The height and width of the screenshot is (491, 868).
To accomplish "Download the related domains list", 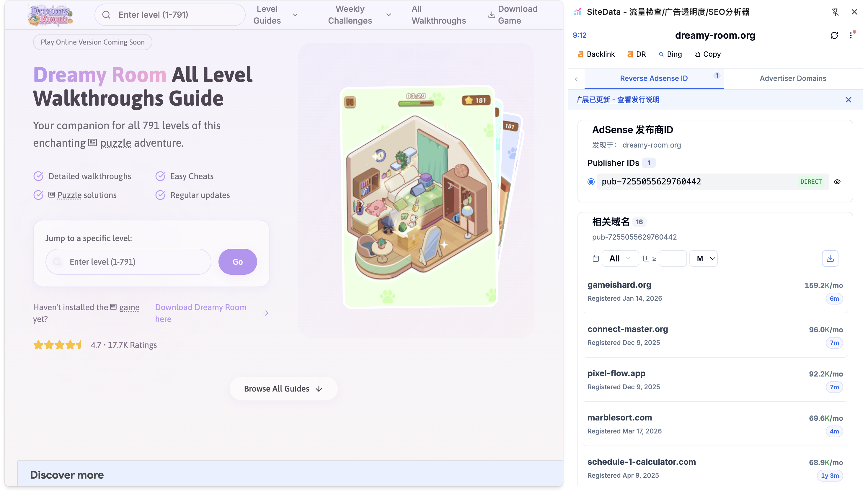I will (x=830, y=259).
